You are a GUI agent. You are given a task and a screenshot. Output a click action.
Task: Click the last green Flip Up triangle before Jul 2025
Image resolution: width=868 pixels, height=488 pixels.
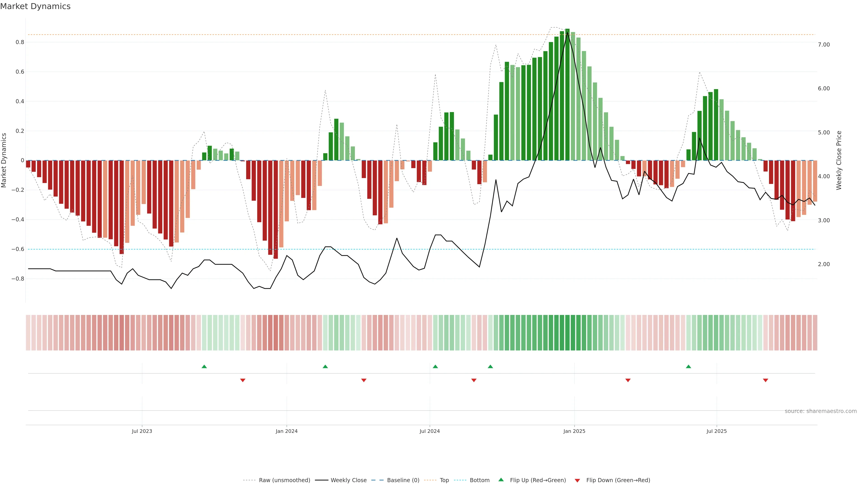point(688,366)
